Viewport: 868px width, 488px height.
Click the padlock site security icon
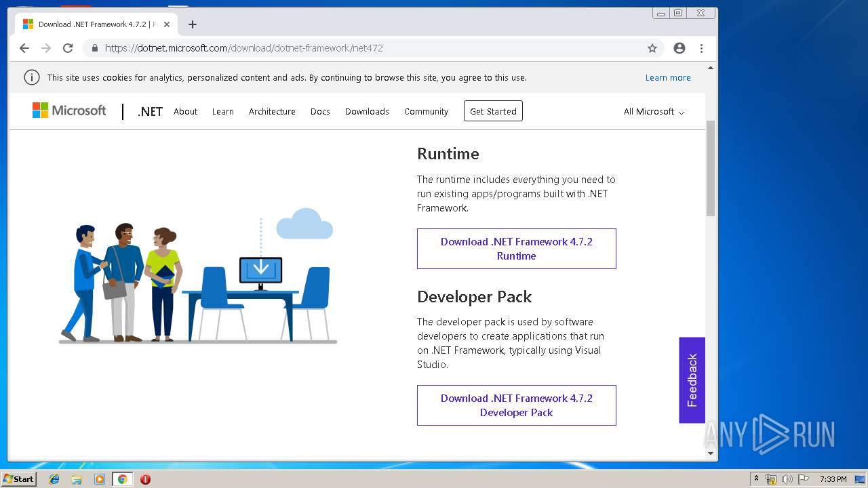94,48
